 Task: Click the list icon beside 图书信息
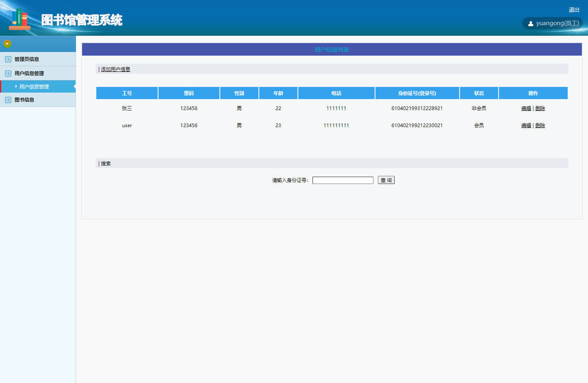tap(8, 100)
